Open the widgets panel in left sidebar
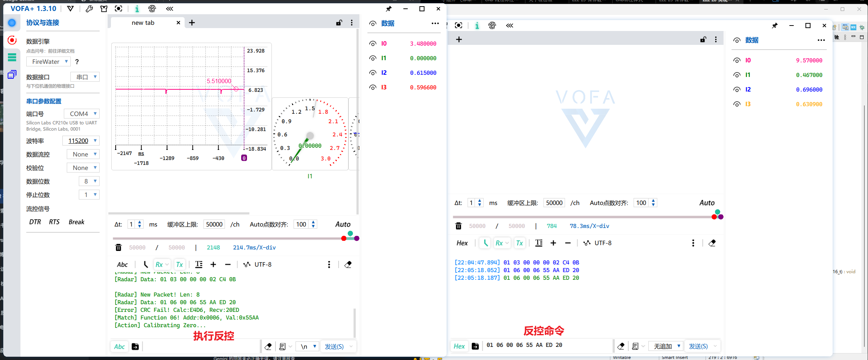 point(12,74)
